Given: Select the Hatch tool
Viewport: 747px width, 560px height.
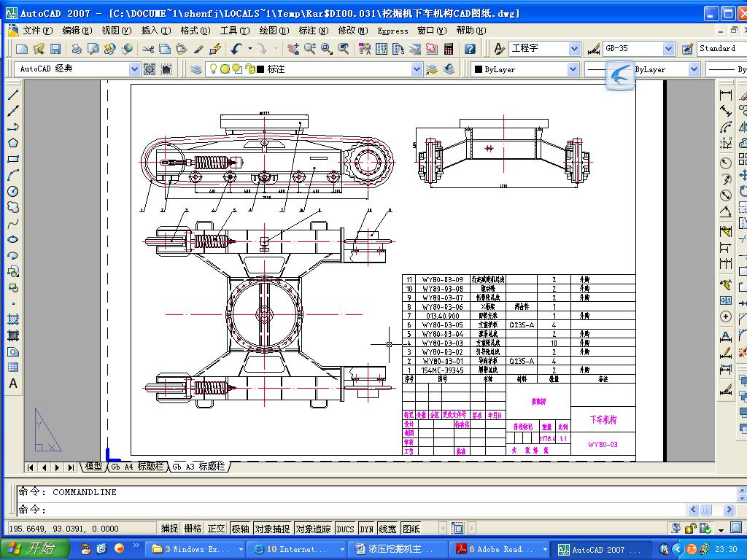Looking at the screenshot, I should [x=13, y=320].
